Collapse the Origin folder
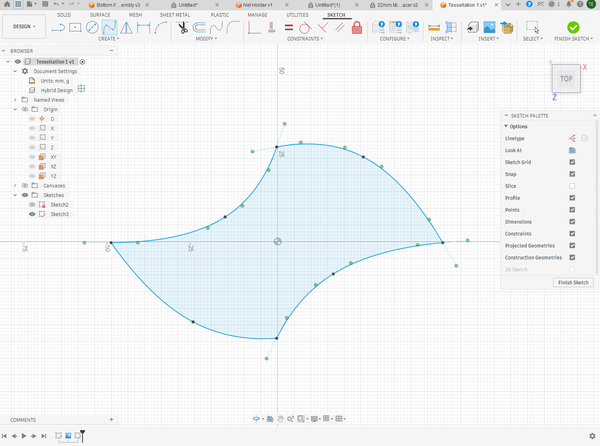Viewport: 600px width, 446px height. click(x=15, y=109)
